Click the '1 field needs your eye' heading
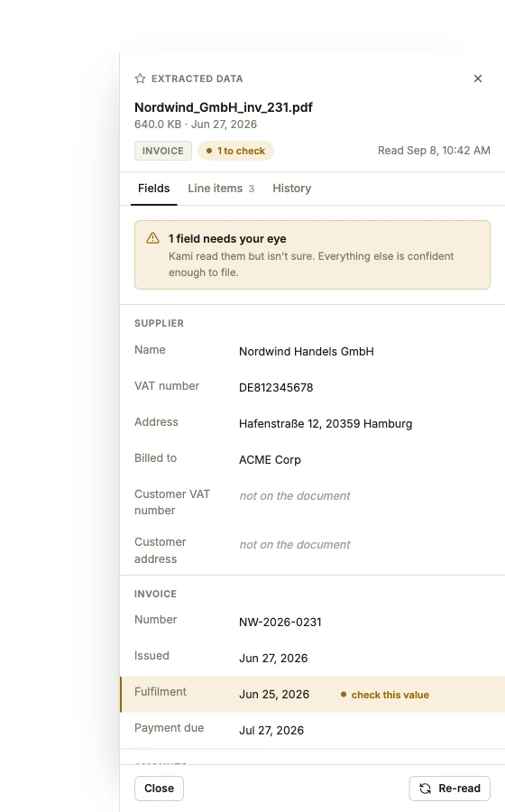 227,239
